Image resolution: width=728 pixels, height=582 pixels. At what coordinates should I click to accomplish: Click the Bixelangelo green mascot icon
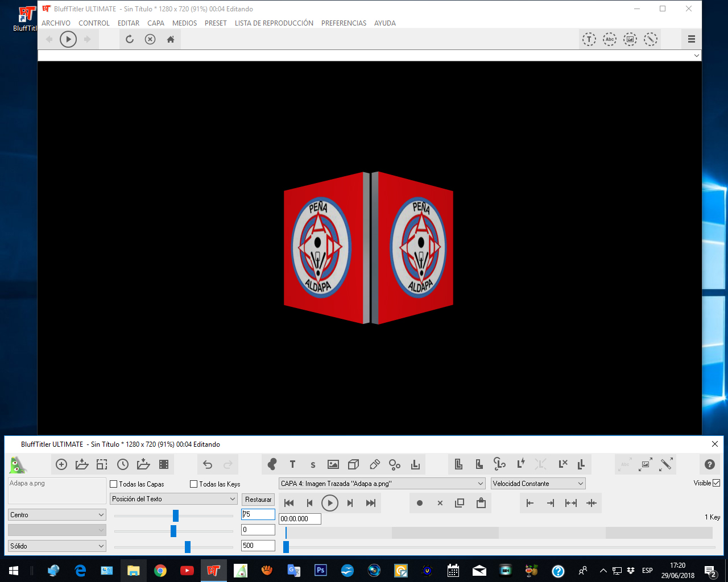[18, 465]
